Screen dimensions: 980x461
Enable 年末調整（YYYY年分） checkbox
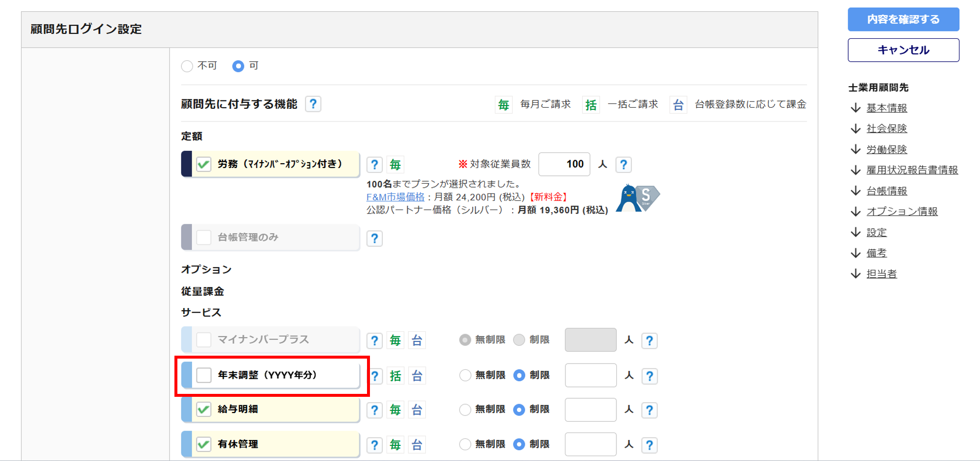tap(204, 375)
